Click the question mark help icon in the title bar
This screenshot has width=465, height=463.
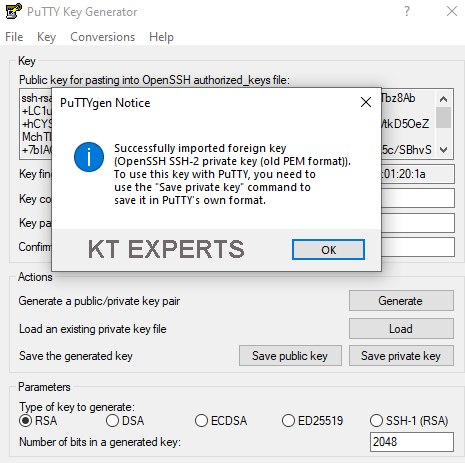[x=407, y=11]
